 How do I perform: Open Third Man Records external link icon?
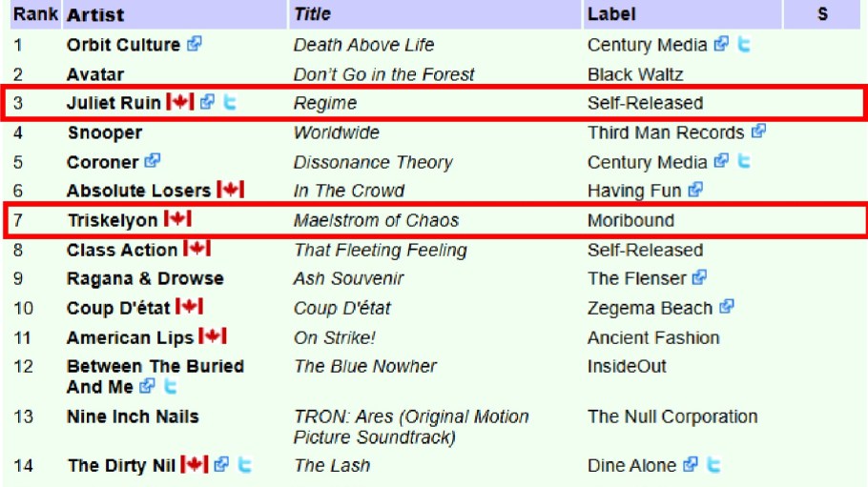[x=758, y=132]
